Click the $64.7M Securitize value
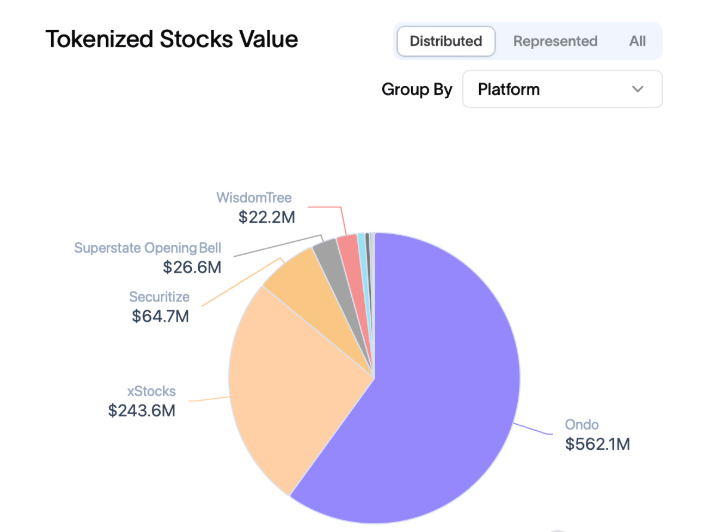 tap(160, 316)
